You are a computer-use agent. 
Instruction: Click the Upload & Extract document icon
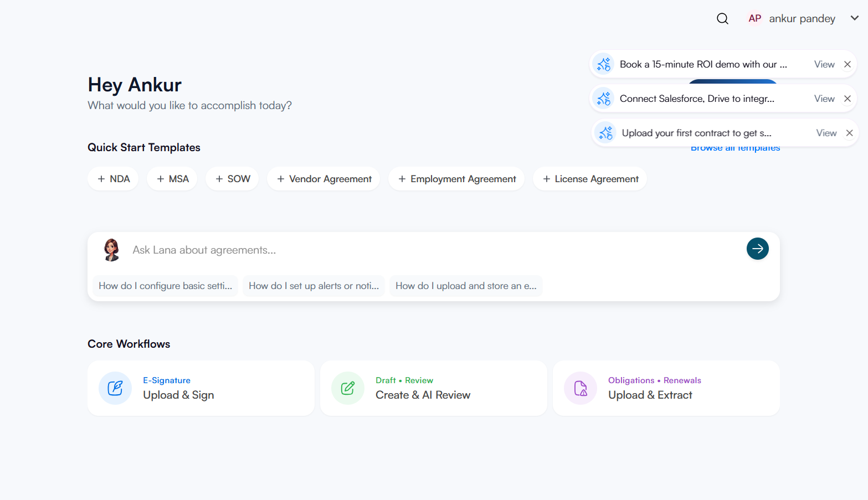[x=580, y=388]
